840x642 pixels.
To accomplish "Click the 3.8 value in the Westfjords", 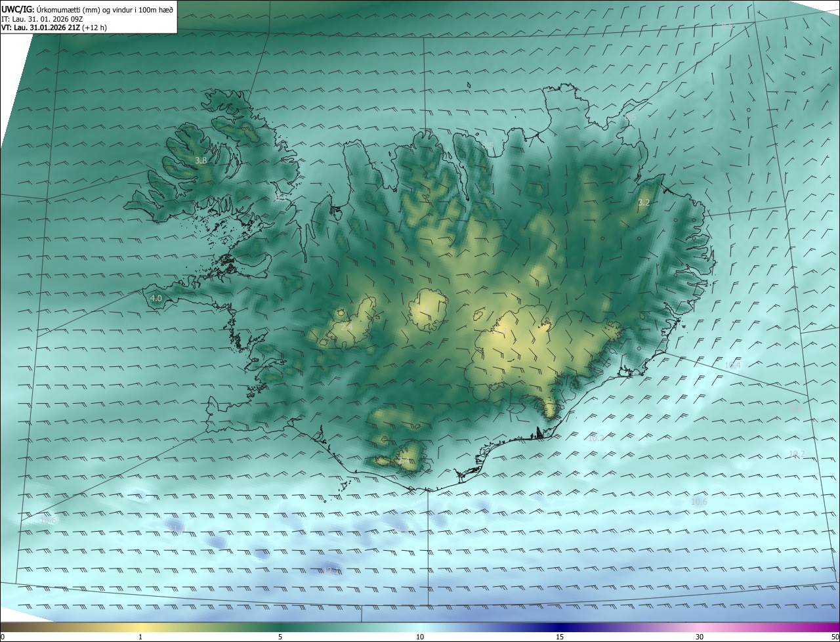I will tap(201, 160).
